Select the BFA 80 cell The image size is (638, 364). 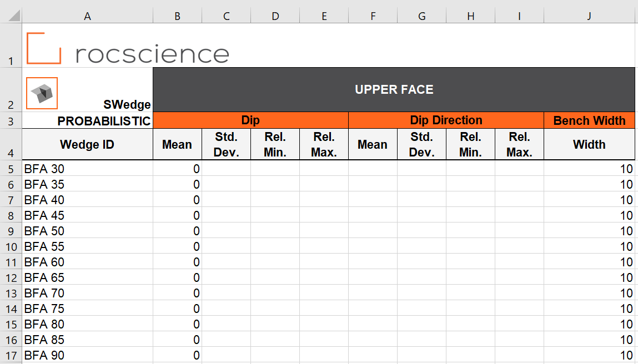[x=88, y=323]
